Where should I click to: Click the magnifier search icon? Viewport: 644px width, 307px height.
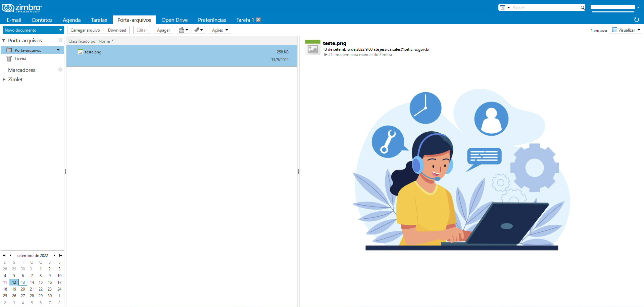[583, 8]
